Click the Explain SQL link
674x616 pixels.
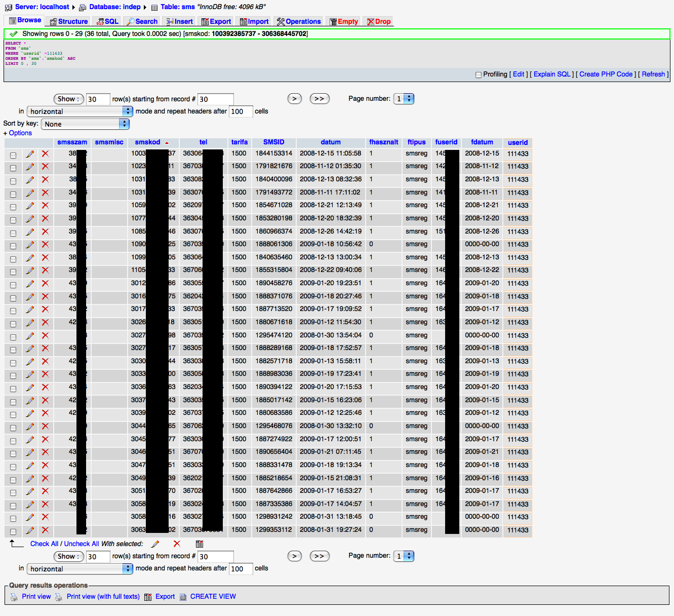pyautogui.click(x=552, y=74)
